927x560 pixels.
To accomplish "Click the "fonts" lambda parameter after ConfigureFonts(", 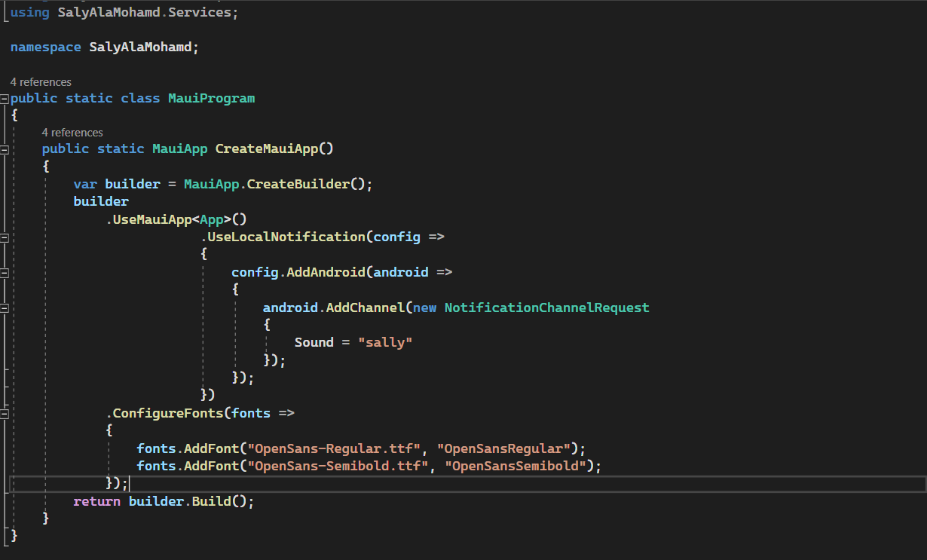I will pos(251,413).
